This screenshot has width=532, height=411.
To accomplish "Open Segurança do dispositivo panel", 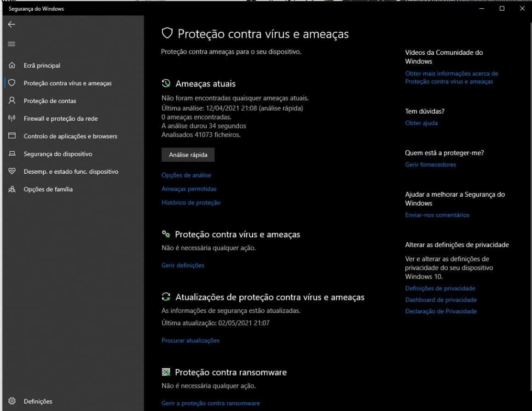I will click(x=57, y=154).
